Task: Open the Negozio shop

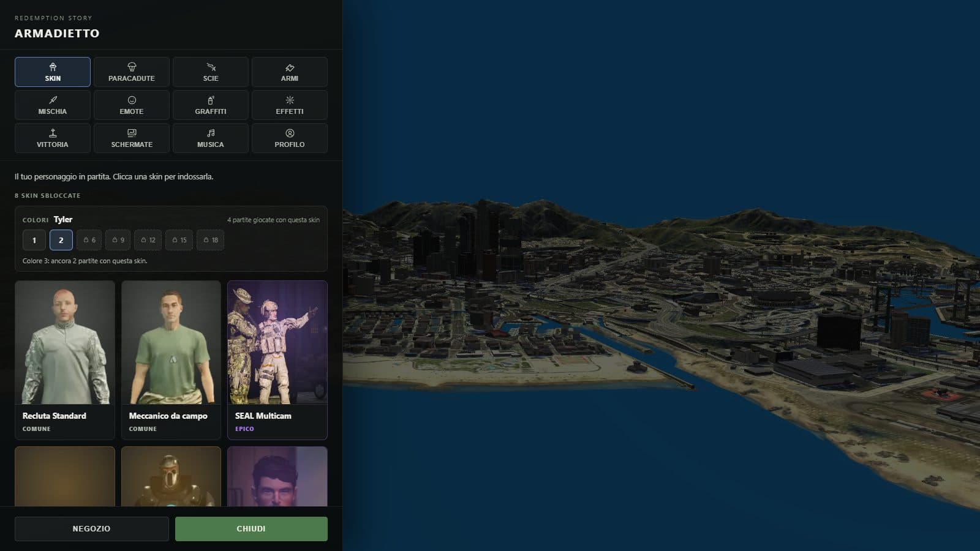Action: pyautogui.click(x=92, y=529)
